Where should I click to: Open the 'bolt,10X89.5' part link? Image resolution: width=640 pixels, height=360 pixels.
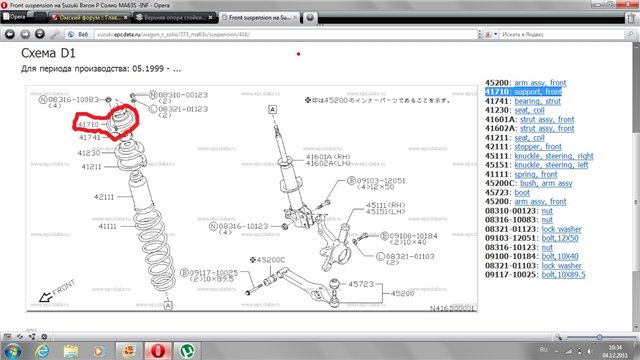[563, 275]
